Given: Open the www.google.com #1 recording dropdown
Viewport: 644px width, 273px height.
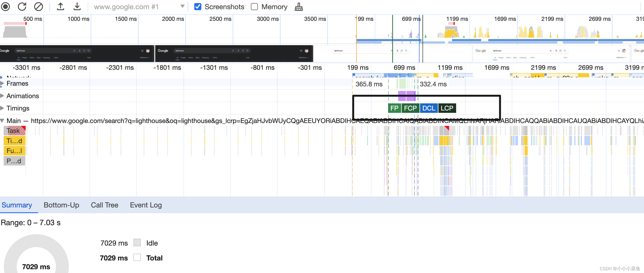Looking at the screenshot, I should [x=139, y=7].
